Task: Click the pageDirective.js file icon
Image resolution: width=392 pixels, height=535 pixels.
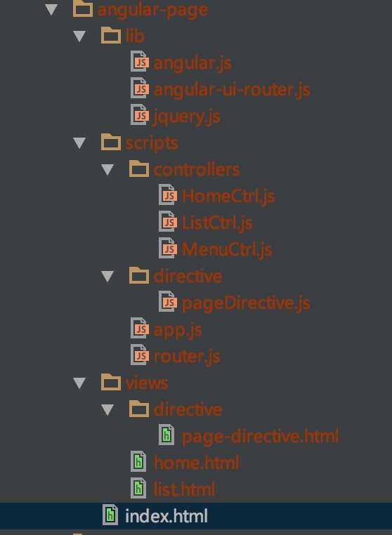Action: coord(168,302)
